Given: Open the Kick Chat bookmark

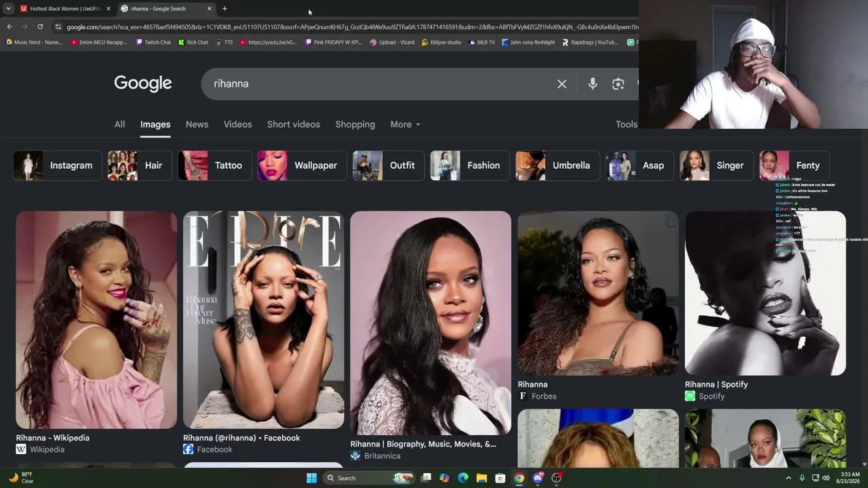Looking at the screenshot, I should 193,42.
